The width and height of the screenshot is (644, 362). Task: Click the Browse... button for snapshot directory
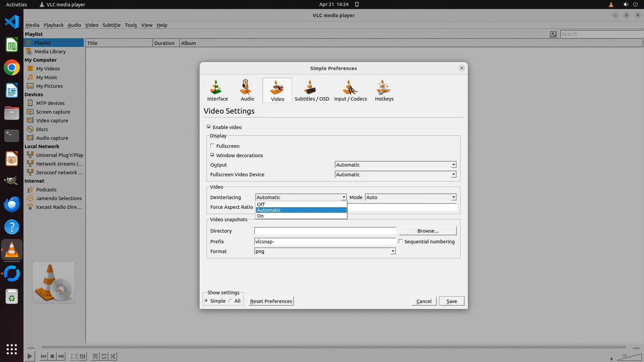point(427,231)
